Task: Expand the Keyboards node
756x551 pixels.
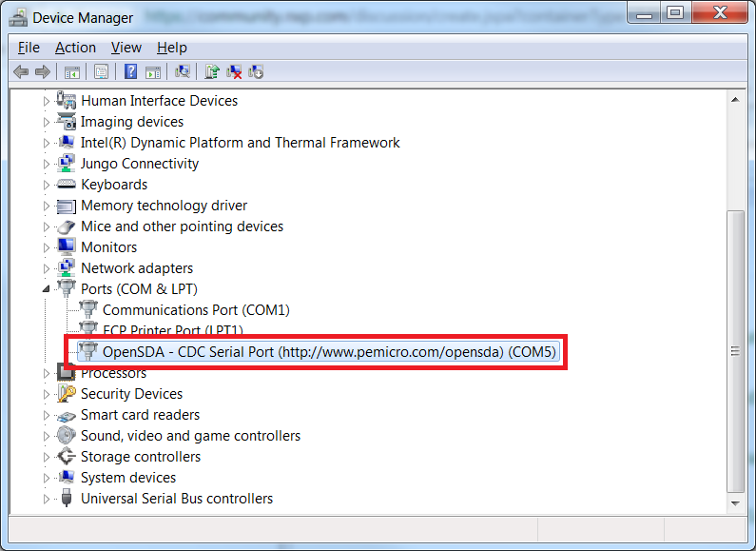Action: point(47,185)
